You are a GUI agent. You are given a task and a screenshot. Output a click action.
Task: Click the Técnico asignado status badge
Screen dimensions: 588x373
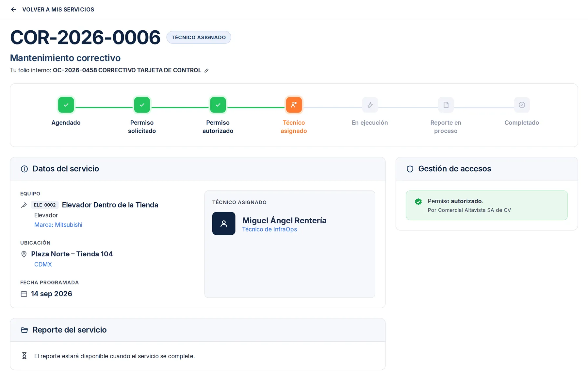point(199,37)
